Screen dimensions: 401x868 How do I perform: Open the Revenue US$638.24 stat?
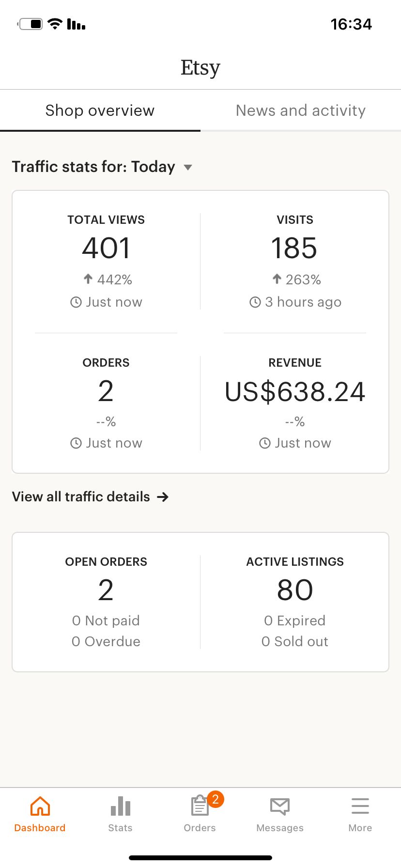point(294,392)
